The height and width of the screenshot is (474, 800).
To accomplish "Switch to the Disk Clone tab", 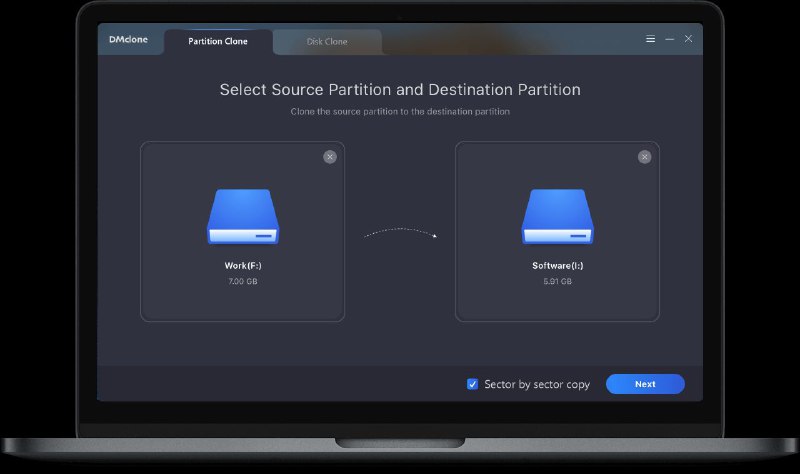I will (327, 42).
